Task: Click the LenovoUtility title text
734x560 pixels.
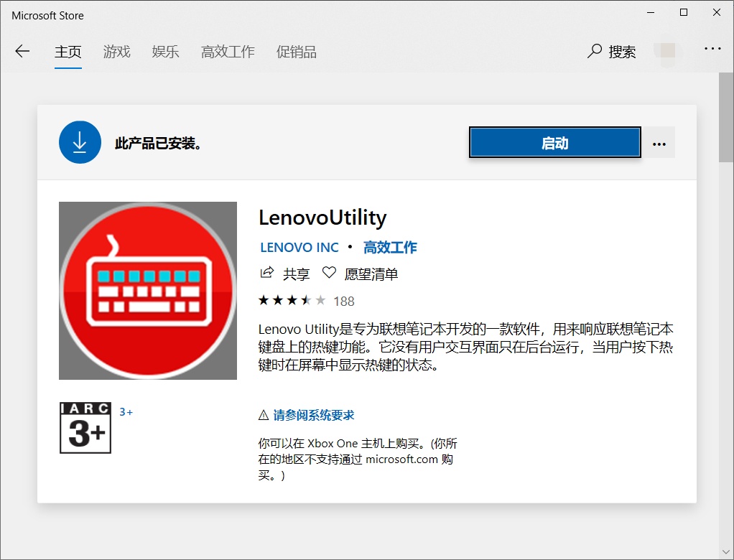Action: (322, 218)
